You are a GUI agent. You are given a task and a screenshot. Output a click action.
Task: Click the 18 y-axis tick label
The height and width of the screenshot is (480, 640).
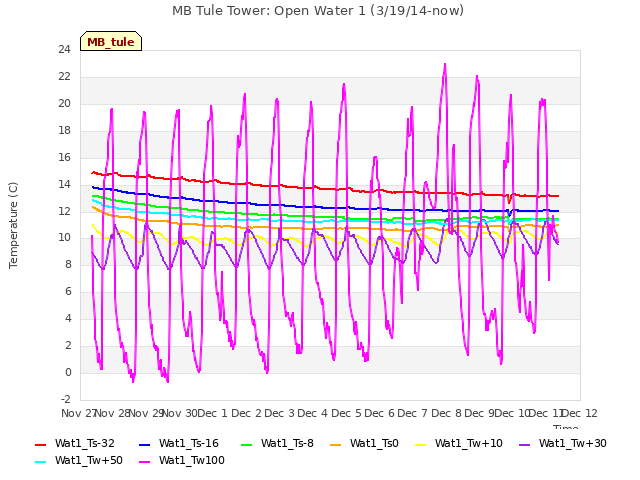tap(64, 130)
